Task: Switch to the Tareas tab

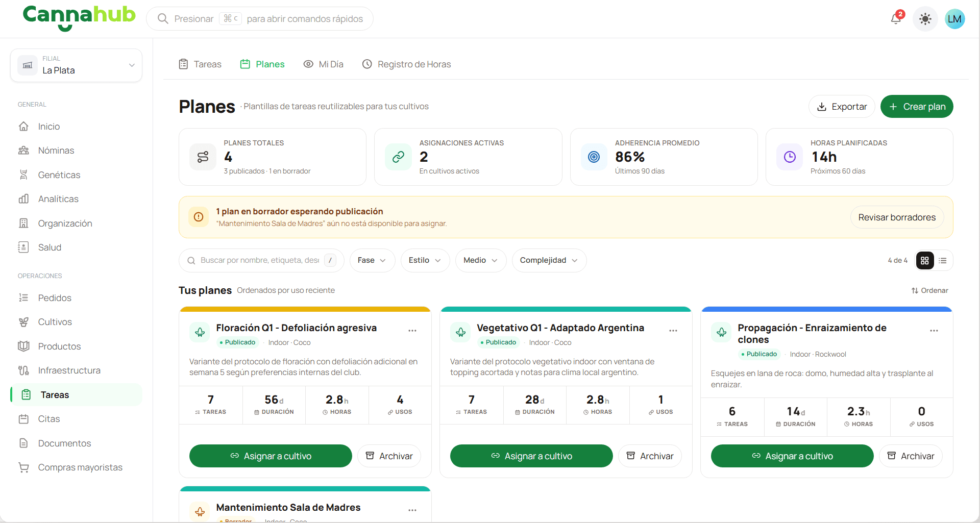Action: tap(200, 64)
